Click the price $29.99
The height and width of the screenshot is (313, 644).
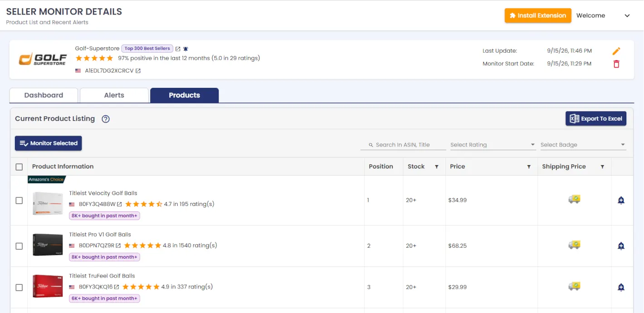pyautogui.click(x=457, y=287)
